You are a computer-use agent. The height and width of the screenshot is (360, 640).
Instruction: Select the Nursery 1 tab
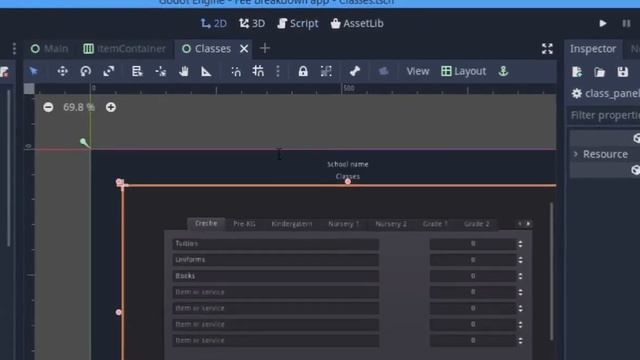pos(344,224)
